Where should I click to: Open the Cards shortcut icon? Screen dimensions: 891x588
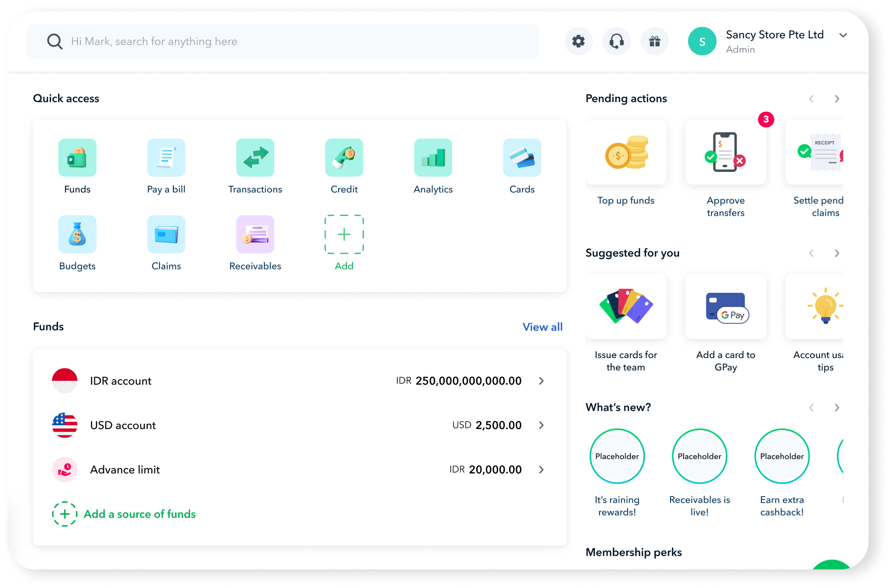(522, 158)
